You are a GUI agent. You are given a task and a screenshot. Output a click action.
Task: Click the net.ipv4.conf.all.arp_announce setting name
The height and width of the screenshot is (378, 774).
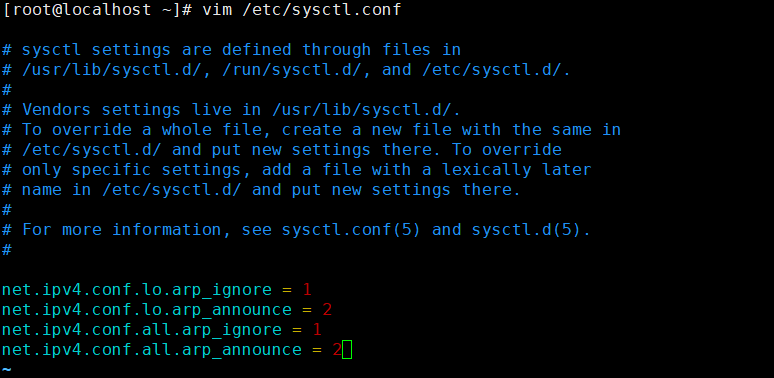tap(152, 350)
